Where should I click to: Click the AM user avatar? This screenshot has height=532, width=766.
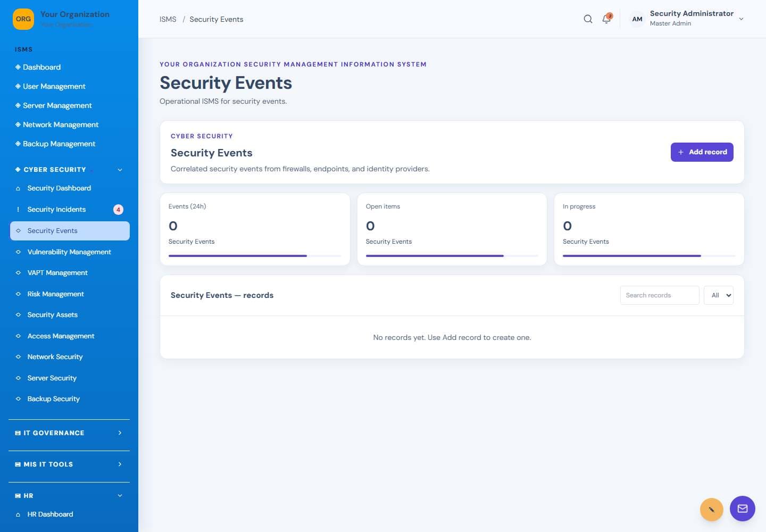637,19
